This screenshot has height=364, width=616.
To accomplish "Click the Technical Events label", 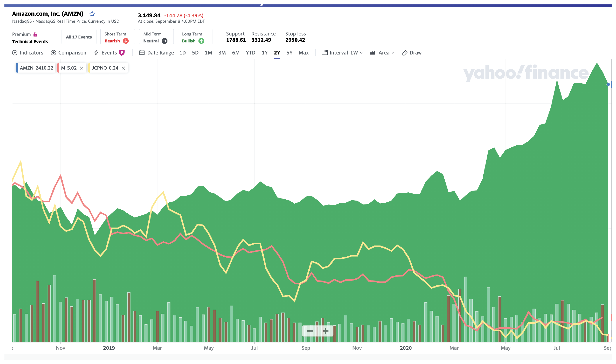I will 30,42.
